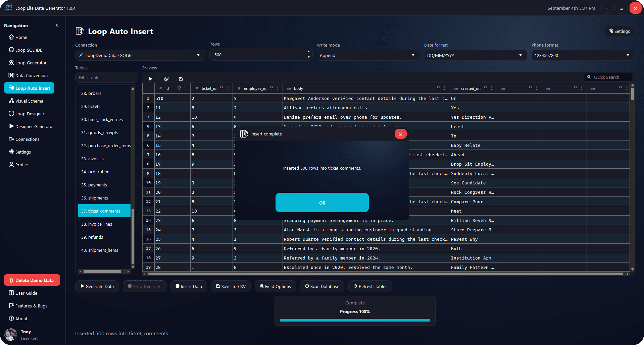644x345 pixels.
Task: Open the created_on column options menu
Action: click(491, 88)
